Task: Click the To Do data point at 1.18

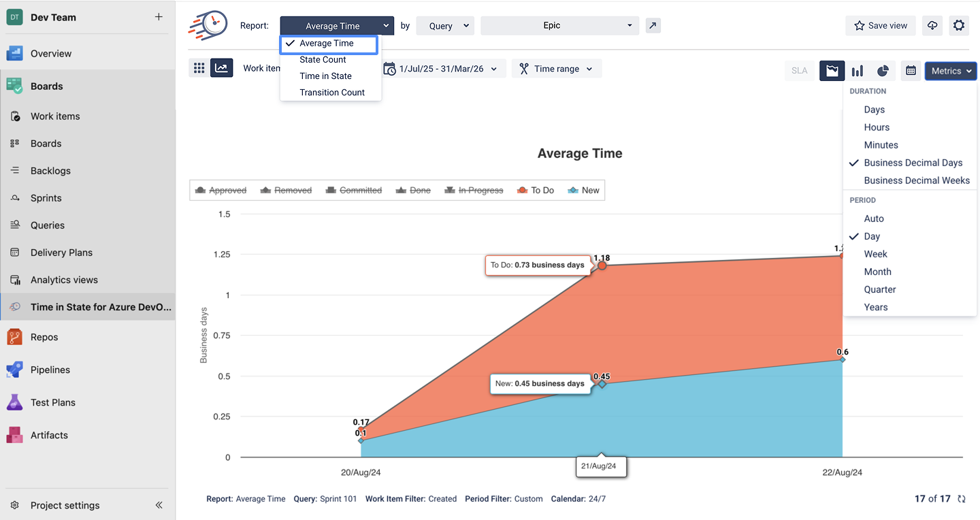Action: pyautogui.click(x=602, y=265)
